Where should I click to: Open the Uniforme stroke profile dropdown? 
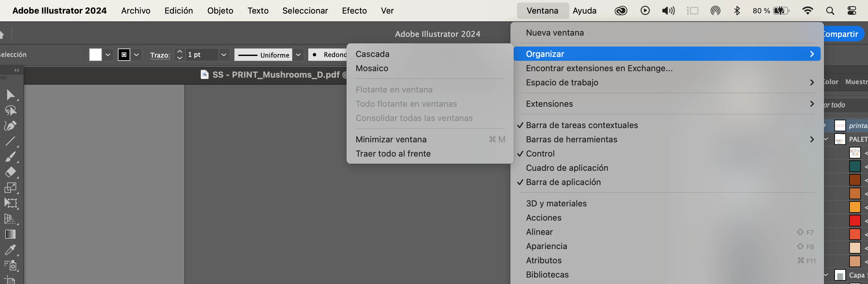click(298, 55)
